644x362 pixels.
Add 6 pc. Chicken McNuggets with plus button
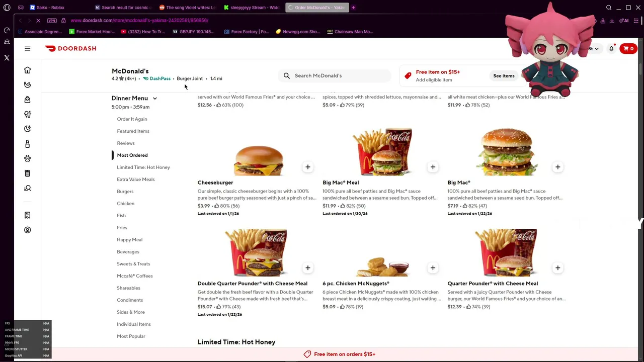point(433,268)
